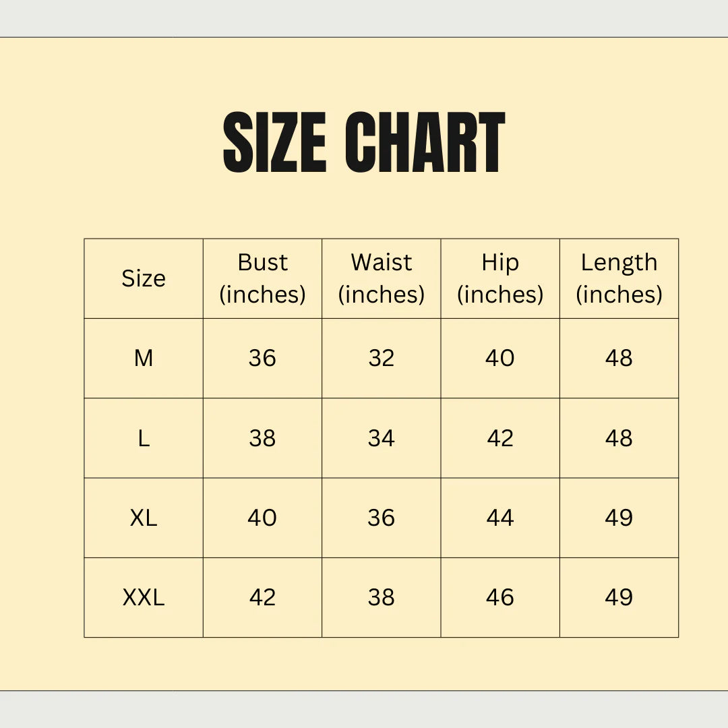Select length value 49 in XL row
728x728 pixels.
pyautogui.click(x=619, y=518)
